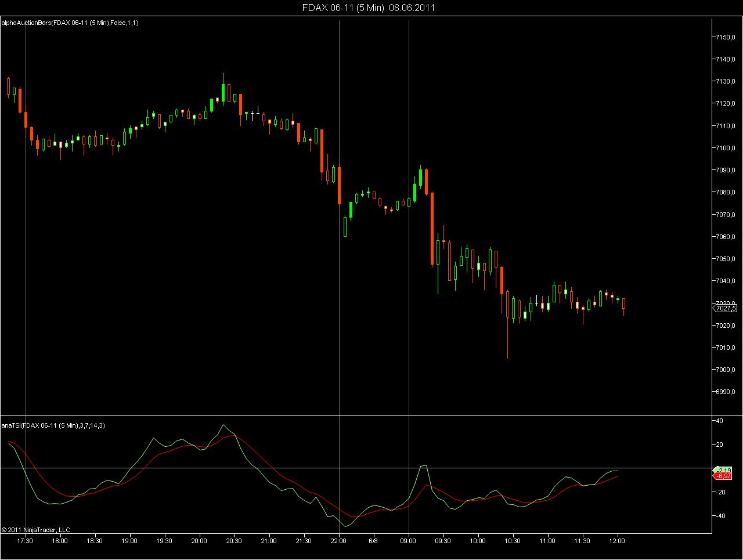Image resolution: width=743 pixels, height=560 pixels.
Task: Click the red TSI value marker -6,97
Action: tap(723, 476)
